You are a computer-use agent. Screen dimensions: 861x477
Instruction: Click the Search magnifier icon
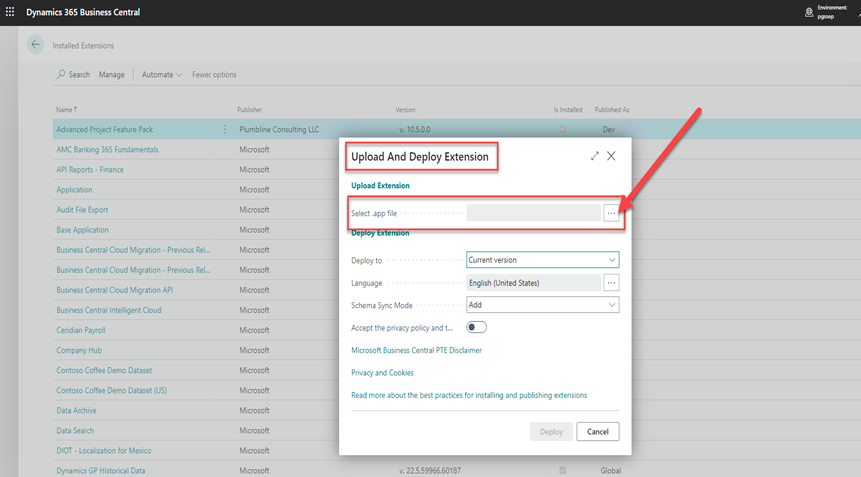click(61, 74)
